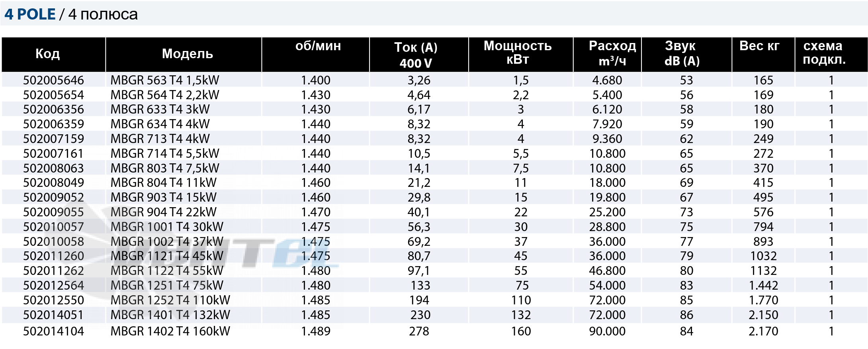Select code cell 502005646
Image resolution: width=868 pixels, height=349 pixels.
pos(53,80)
